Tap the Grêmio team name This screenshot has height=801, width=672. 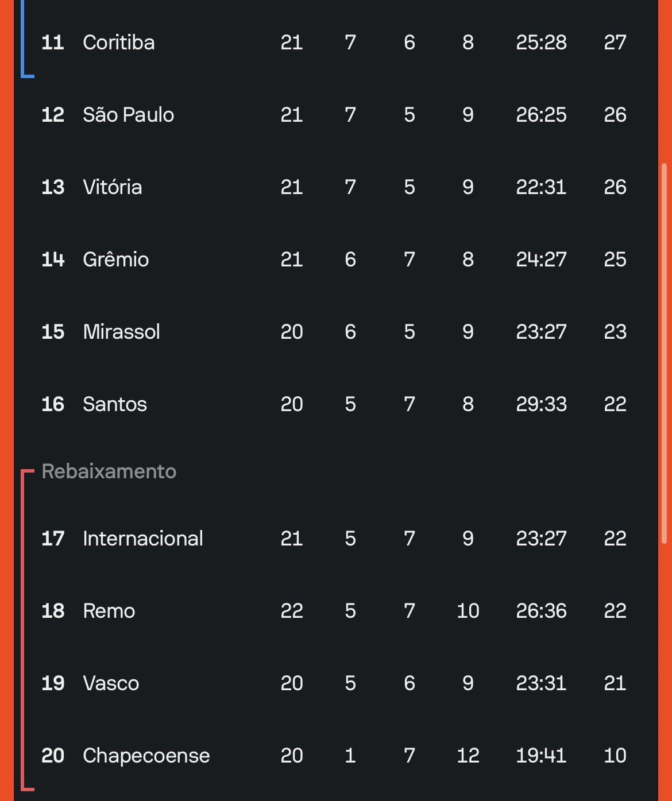coord(115,260)
